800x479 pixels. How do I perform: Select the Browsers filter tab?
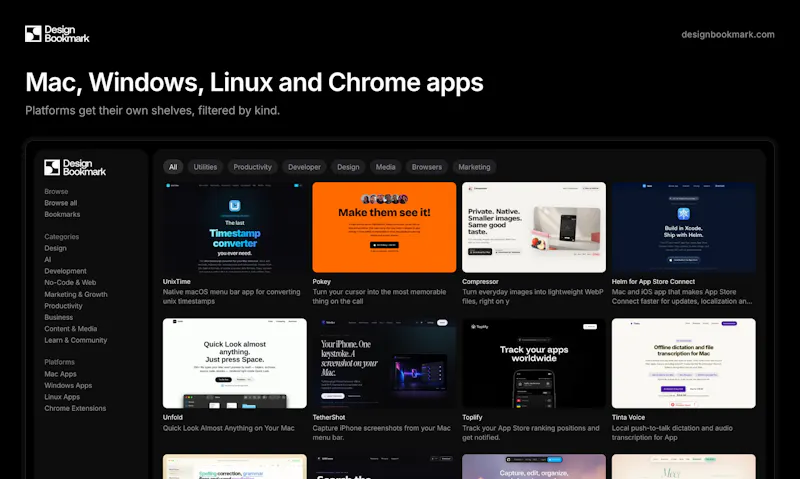(x=427, y=167)
